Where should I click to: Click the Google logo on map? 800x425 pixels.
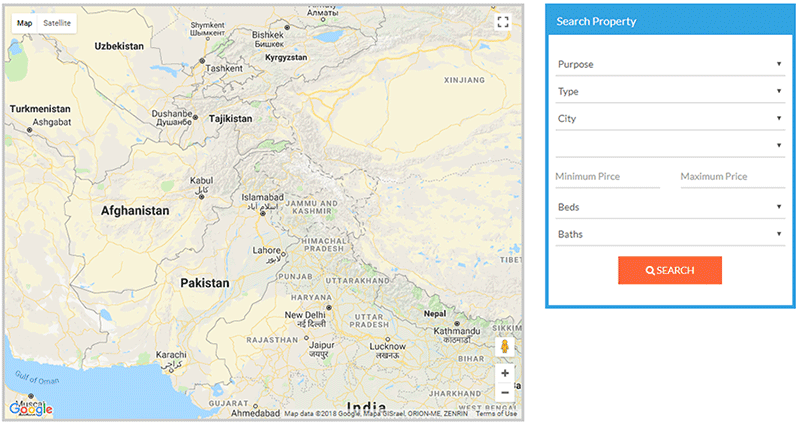(30, 408)
